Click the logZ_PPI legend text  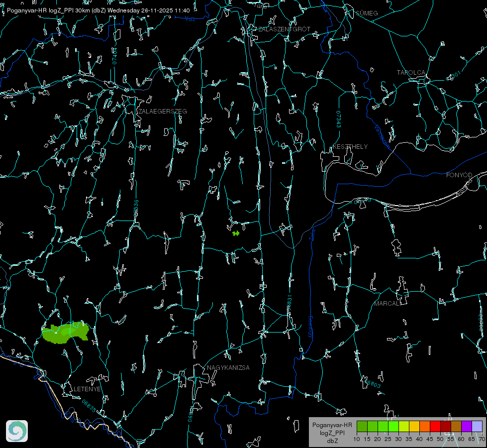pos(332,433)
